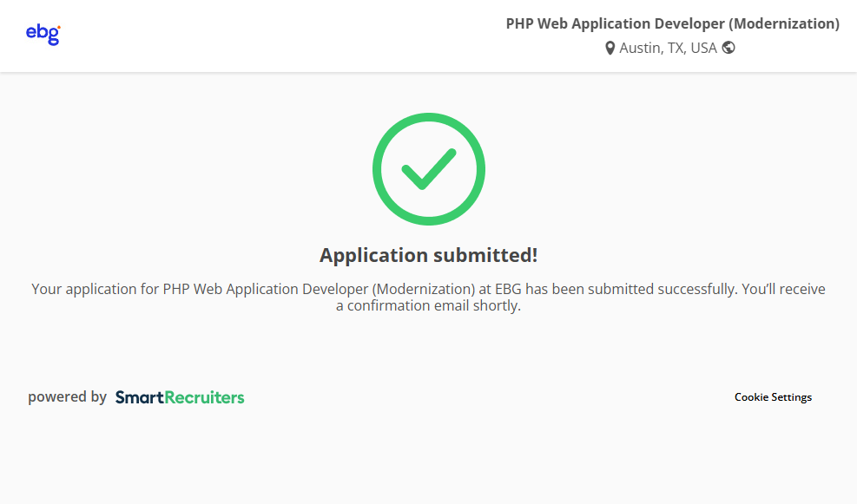Click the red dot on the ebg logo
Screen dimensions: 857x504
click(58, 28)
